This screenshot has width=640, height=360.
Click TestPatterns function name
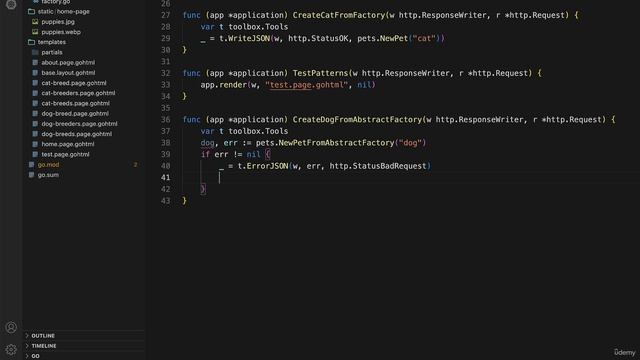click(x=320, y=73)
